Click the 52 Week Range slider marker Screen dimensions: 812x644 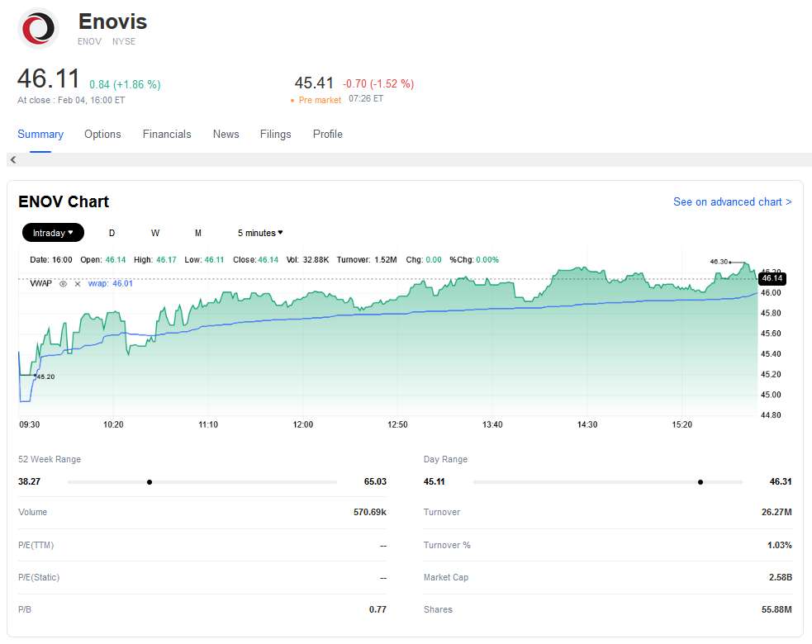pos(149,481)
